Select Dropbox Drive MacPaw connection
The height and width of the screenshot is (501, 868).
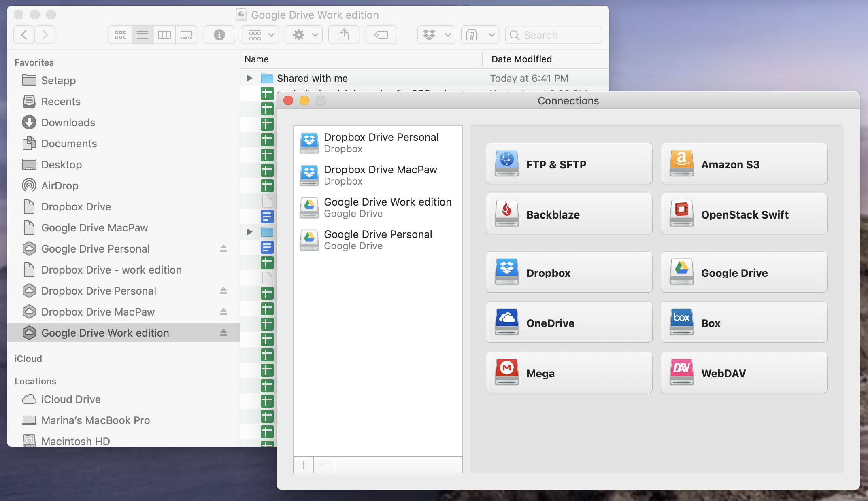tap(378, 175)
